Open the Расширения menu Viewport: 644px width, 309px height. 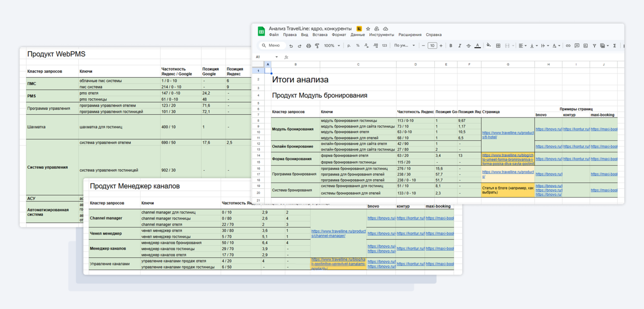410,35
